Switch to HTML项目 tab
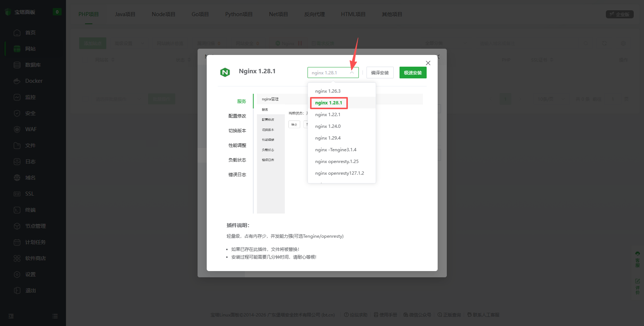Screen dimensions: 644x326 point(353,14)
